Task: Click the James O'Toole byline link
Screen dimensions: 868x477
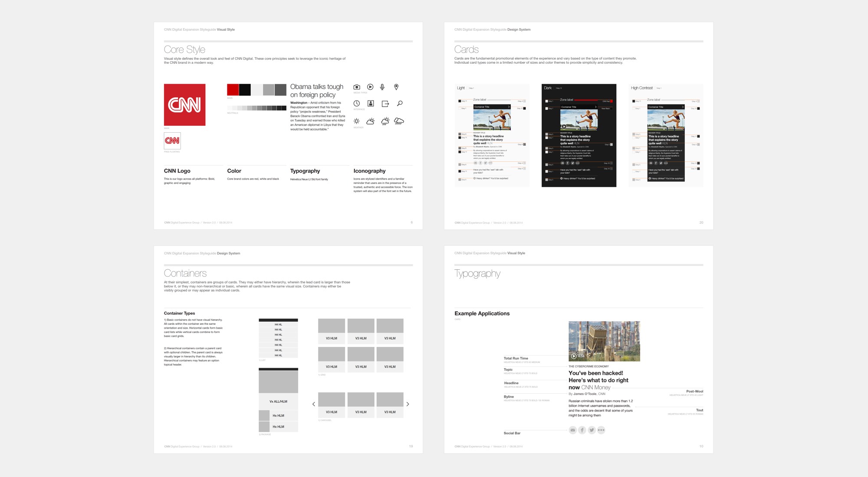Action: pos(585,394)
